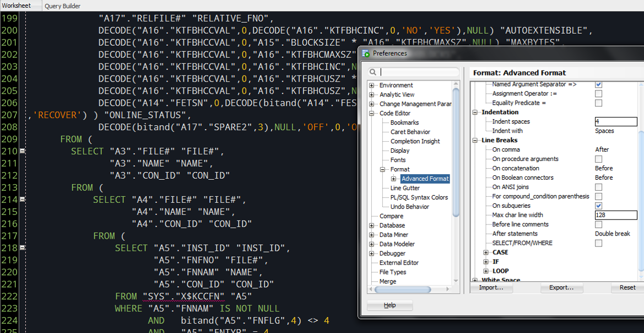Viewport: 644px width, 333px height.
Task: Enable Before line comments checkbox
Action: (x=598, y=224)
